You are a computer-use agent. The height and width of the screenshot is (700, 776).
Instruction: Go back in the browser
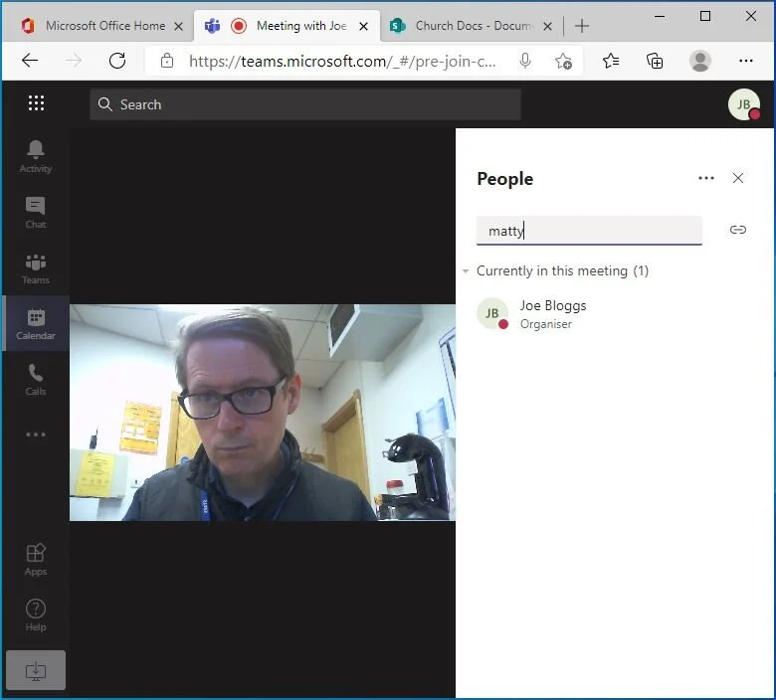(30, 61)
